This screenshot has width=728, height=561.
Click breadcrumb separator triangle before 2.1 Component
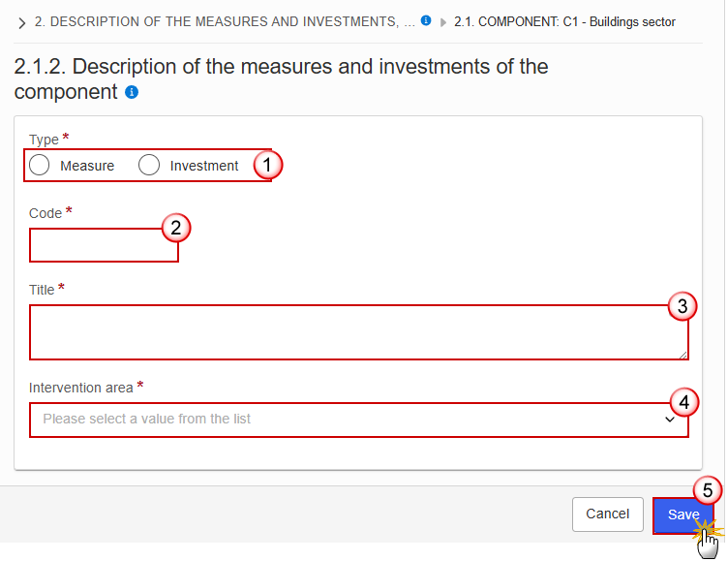pos(443,22)
